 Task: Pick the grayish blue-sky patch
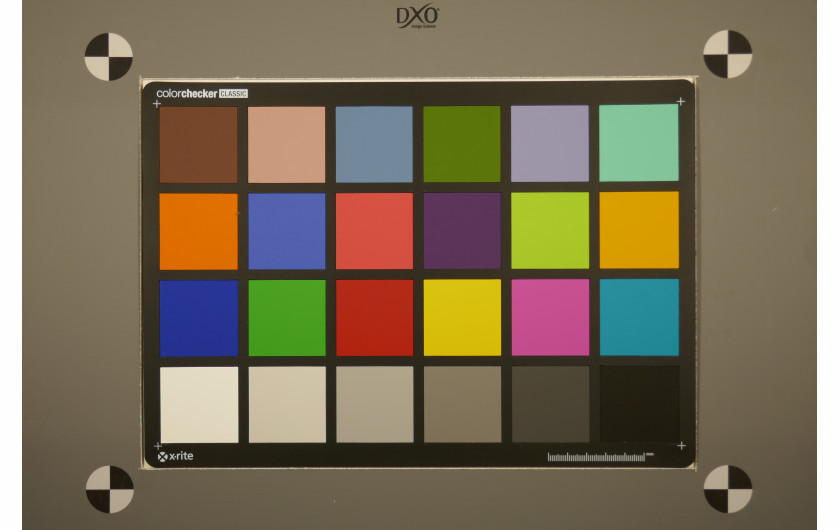click(x=374, y=144)
